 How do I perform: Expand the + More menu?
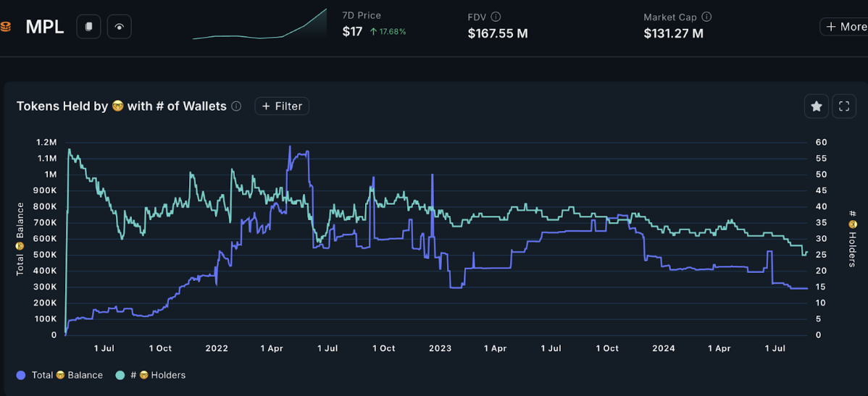point(844,27)
